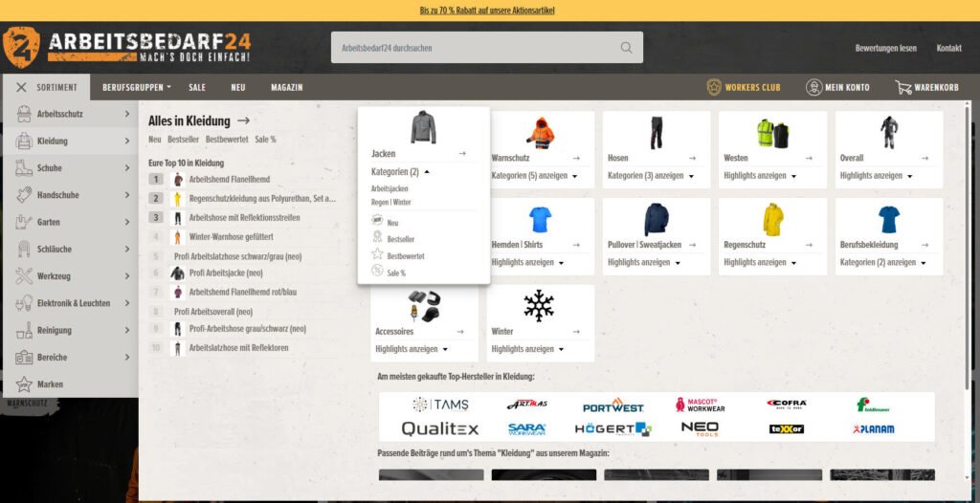Show Highlights anzeigen under Westen
The image size is (980, 503).
(x=762, y=176)
